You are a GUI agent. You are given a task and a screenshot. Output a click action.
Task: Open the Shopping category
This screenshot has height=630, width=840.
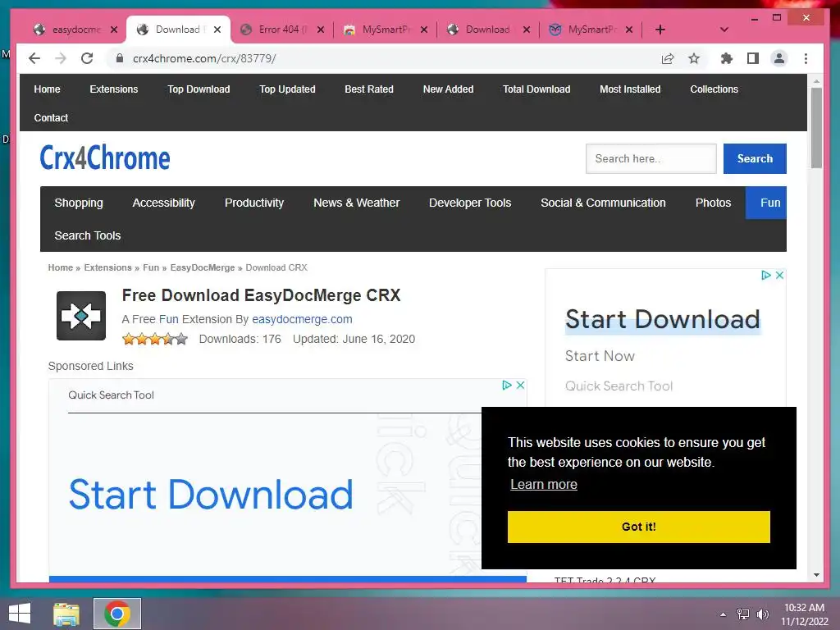tap(79, 203)
